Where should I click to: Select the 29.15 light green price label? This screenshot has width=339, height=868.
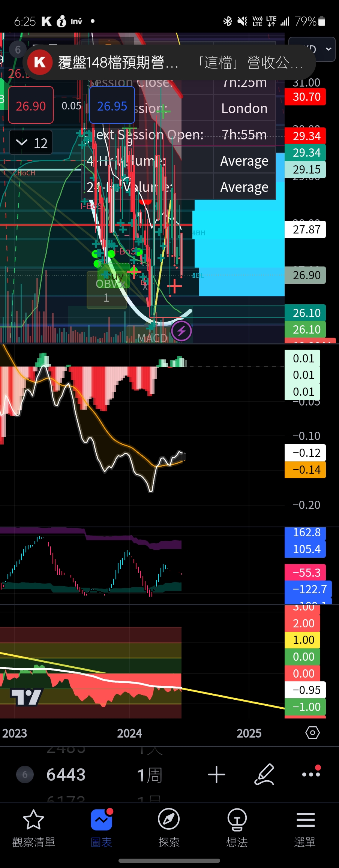pos(305,169)
